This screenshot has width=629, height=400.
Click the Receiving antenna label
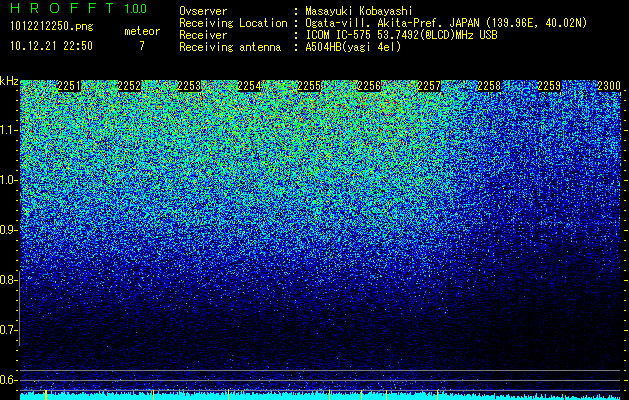tap(230, 47)
